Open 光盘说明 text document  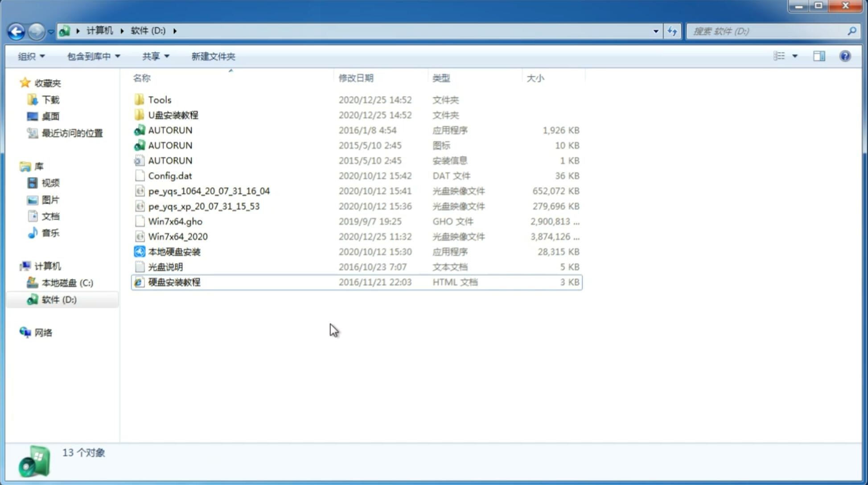pos(166,267)
